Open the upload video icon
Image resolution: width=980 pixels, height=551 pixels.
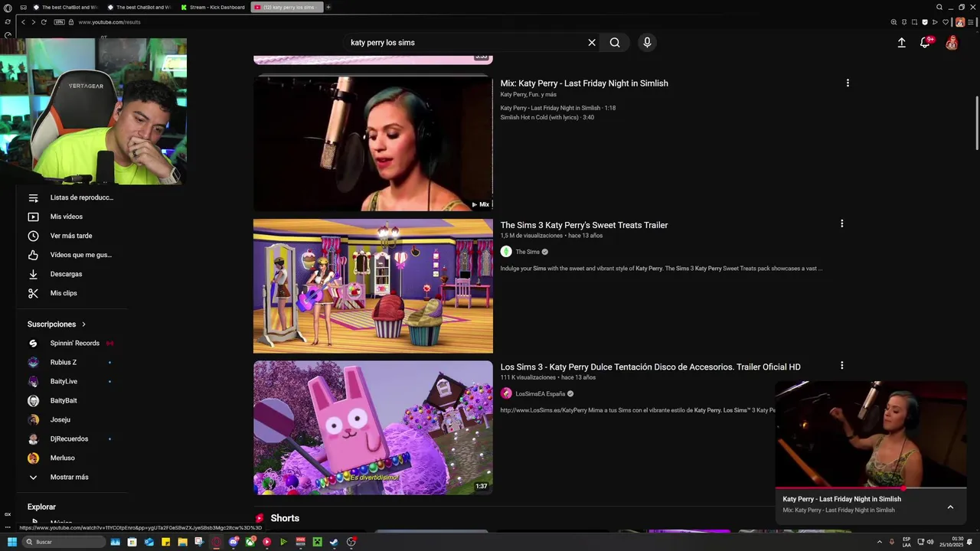pos(901,43)
